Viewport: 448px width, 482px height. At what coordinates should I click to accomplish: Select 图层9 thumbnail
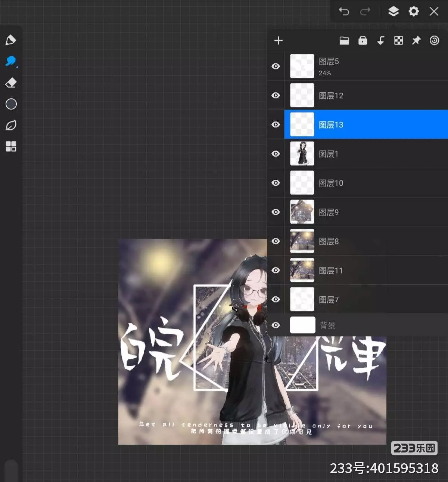(302, 212)
